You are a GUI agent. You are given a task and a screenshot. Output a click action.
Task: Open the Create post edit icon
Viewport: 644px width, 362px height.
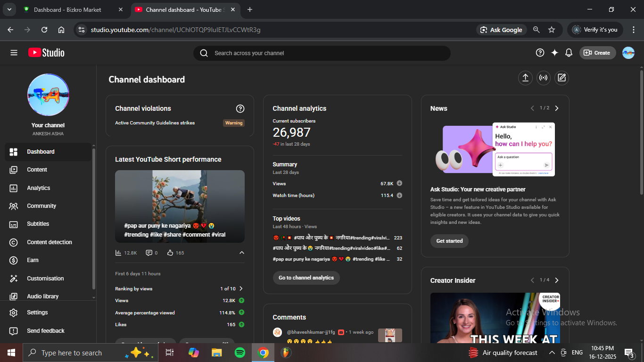[561, 78]
